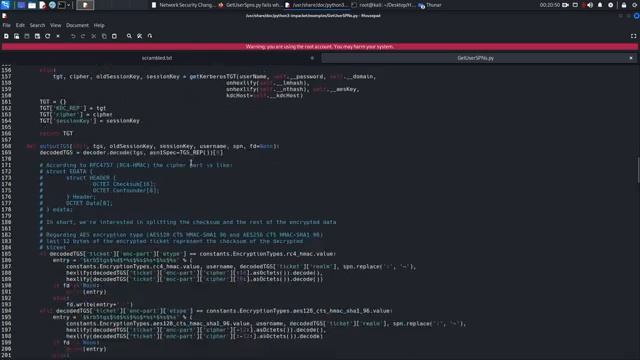Close the GetUserSPNs.py tab
The height and width of the screenshot is (360, 640).
pos(631,58)
